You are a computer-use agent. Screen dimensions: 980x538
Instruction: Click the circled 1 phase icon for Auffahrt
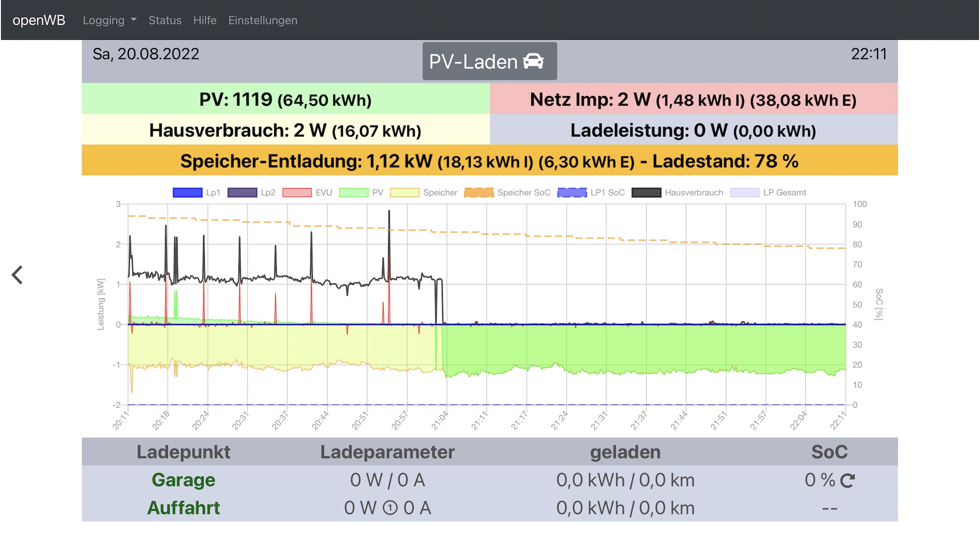pos(390,508)
